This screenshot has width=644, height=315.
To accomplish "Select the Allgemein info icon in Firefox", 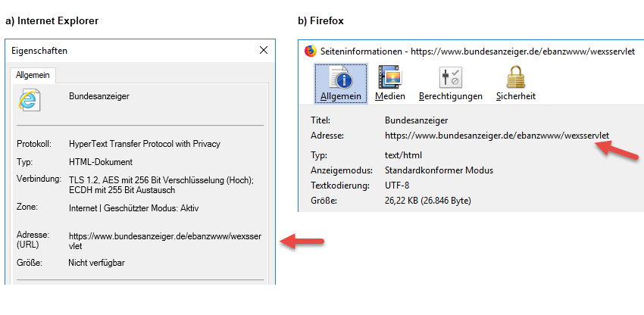I will coord(341,83).
